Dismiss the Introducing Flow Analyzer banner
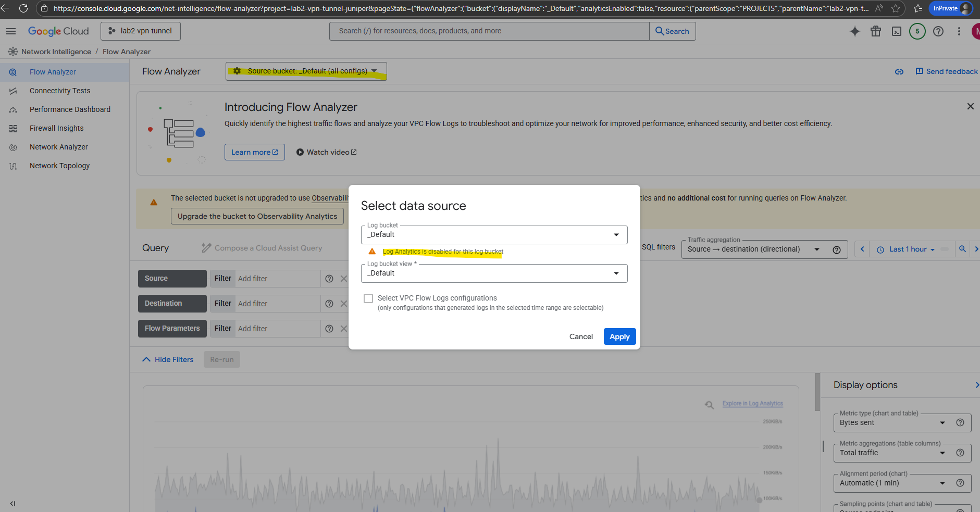 coord(971,106)
